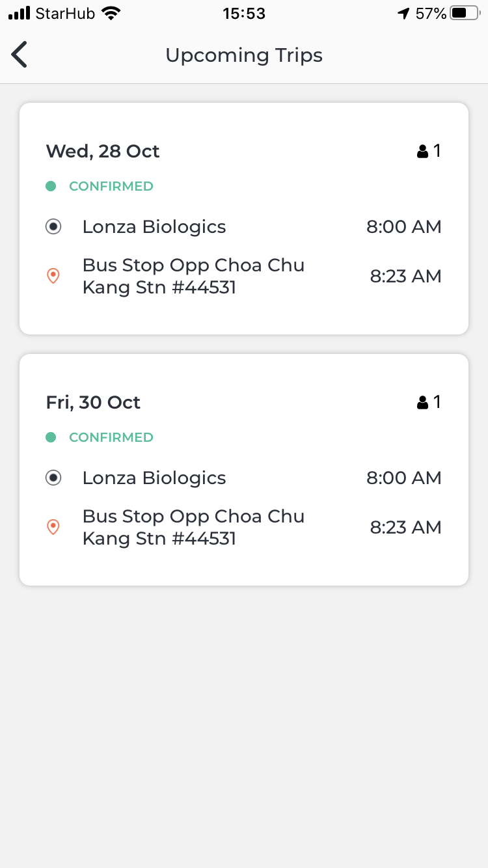The height and width of the screenshot is (868, 488).
Task: Tap green confirmed status dot on Fri trip
Action: (51, 437)
